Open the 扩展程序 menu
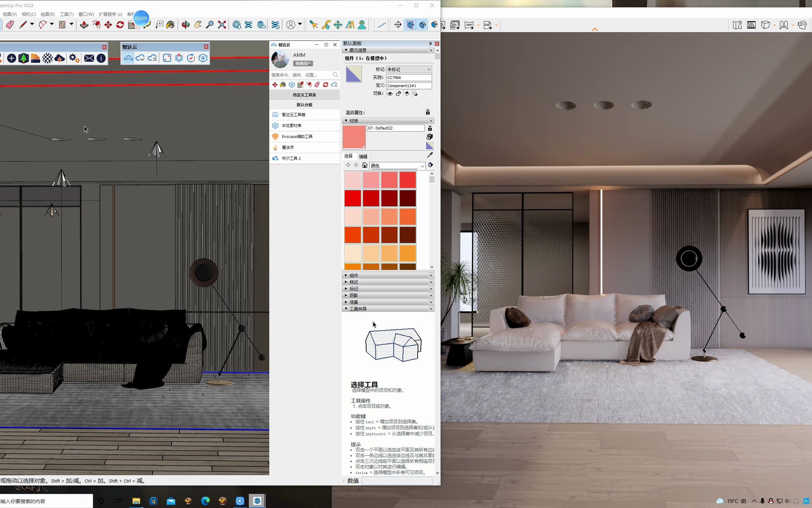The width and height of the screenshot is (812, 508). click(x=110, y=14)
